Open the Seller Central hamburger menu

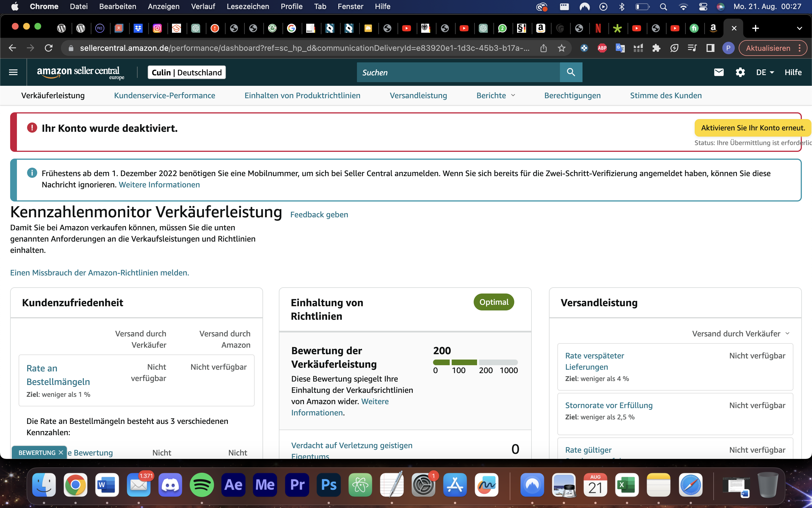click(x=13, y=72)
